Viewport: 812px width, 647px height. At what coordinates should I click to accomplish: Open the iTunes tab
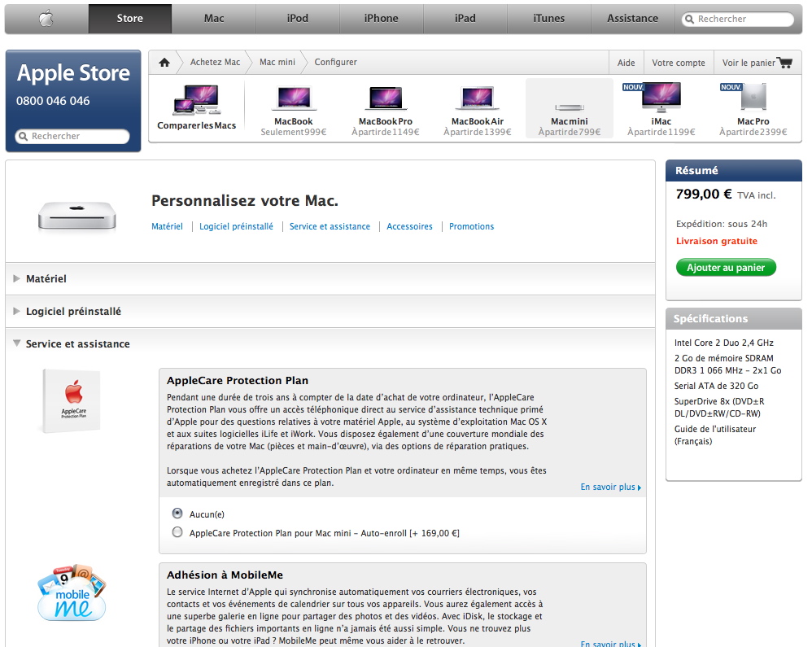pyautogui.click(x=549, y=19)
